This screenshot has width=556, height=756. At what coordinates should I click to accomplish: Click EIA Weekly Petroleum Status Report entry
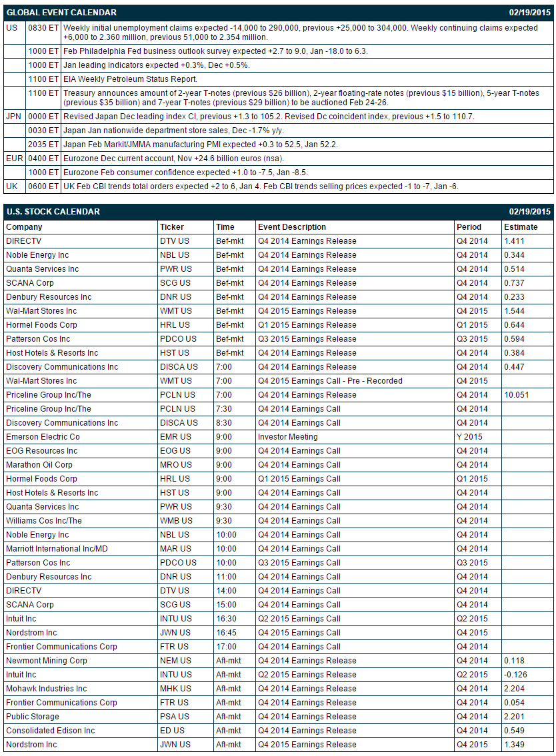[x=130, y=79]
